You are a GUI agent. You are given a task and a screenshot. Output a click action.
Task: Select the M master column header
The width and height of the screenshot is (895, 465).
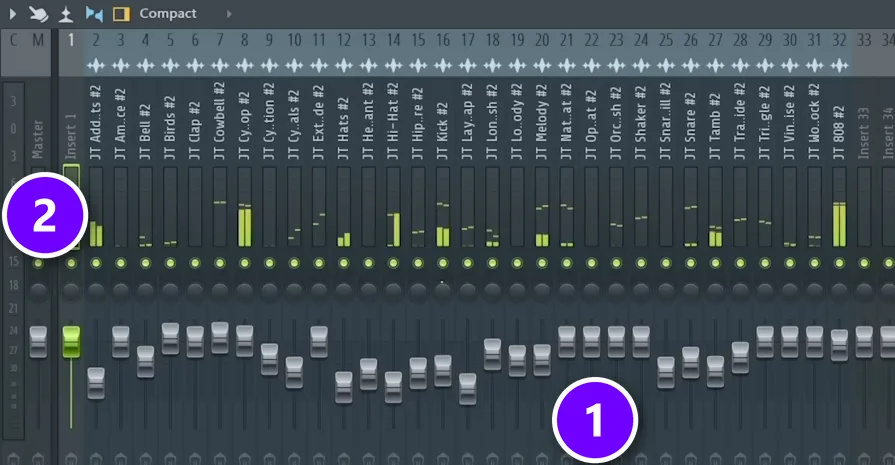[38, 41]
